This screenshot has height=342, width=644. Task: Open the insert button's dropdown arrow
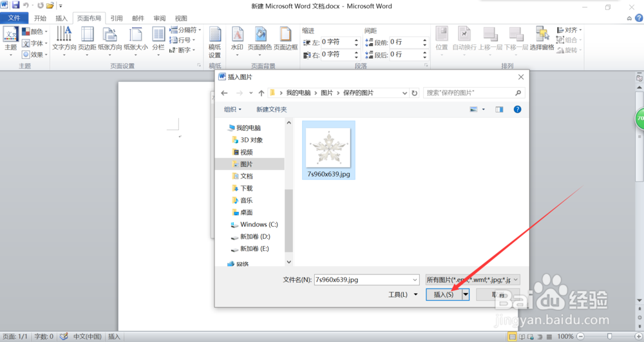coord(466,294)
